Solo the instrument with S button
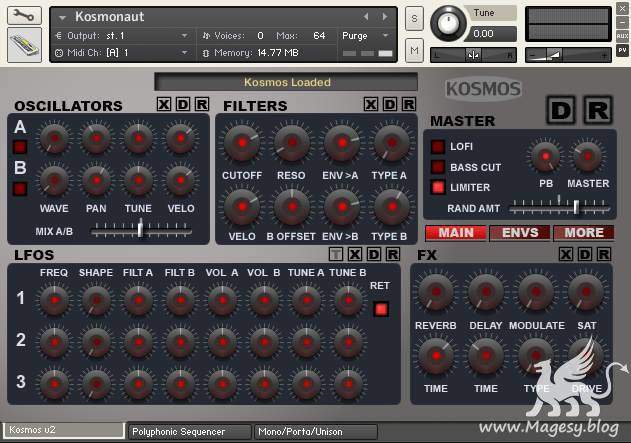Viewport: 631px width, 443px height. [414, 19]
